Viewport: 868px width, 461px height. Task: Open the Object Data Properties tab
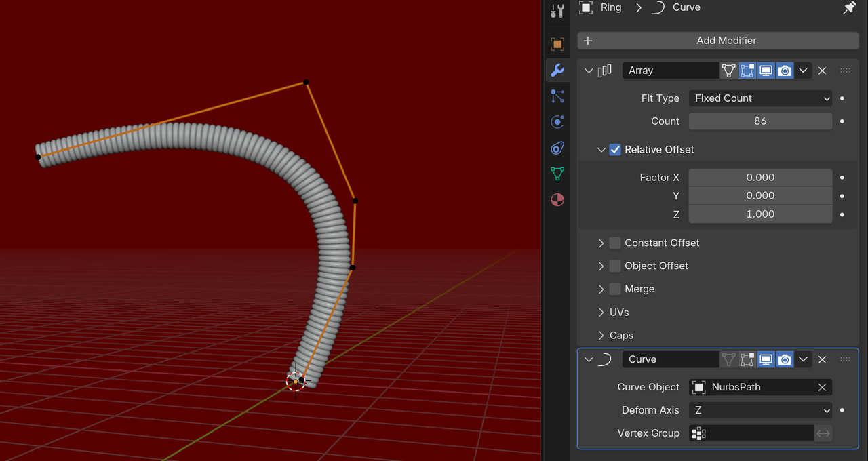pyautogui.click(x=557, y=174)
